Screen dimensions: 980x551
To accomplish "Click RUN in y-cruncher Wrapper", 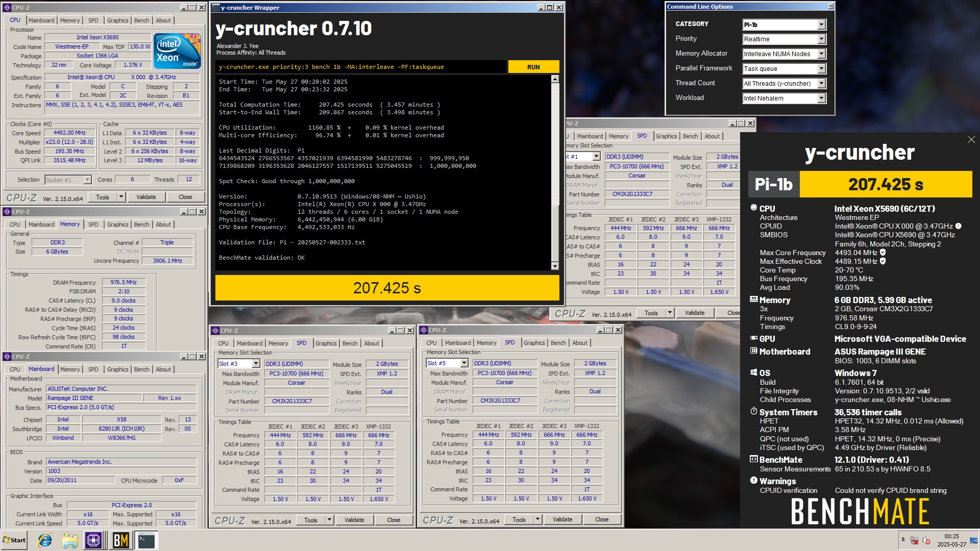I will point(533,67).
